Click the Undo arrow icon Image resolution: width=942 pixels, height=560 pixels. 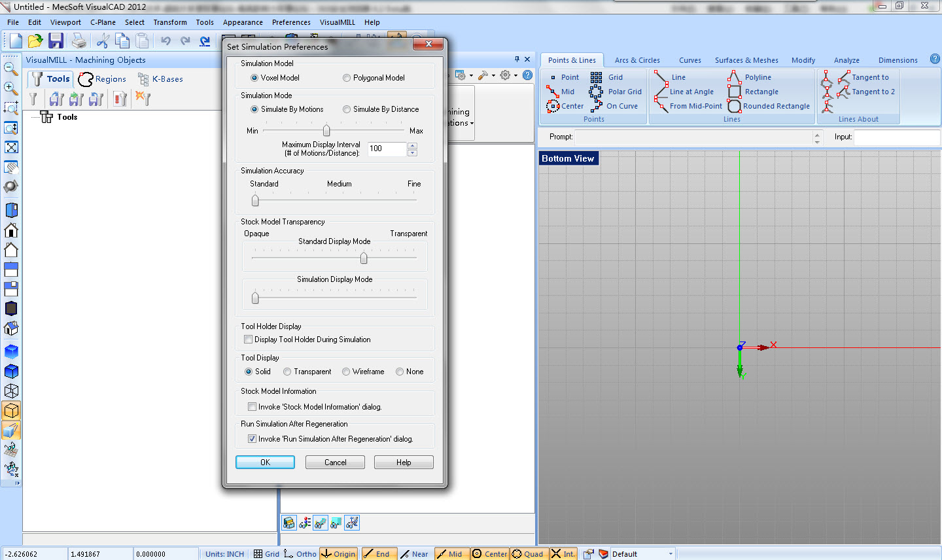(166, 41)
